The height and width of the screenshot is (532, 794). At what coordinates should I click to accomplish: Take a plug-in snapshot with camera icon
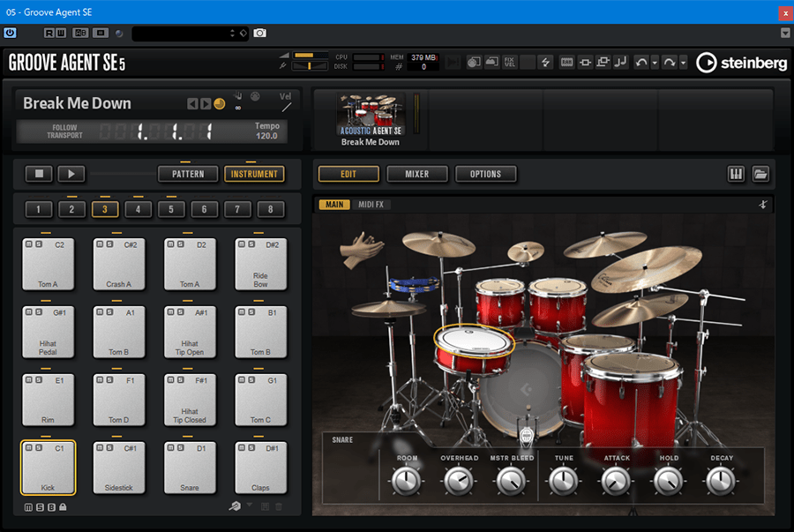point(259,33)
